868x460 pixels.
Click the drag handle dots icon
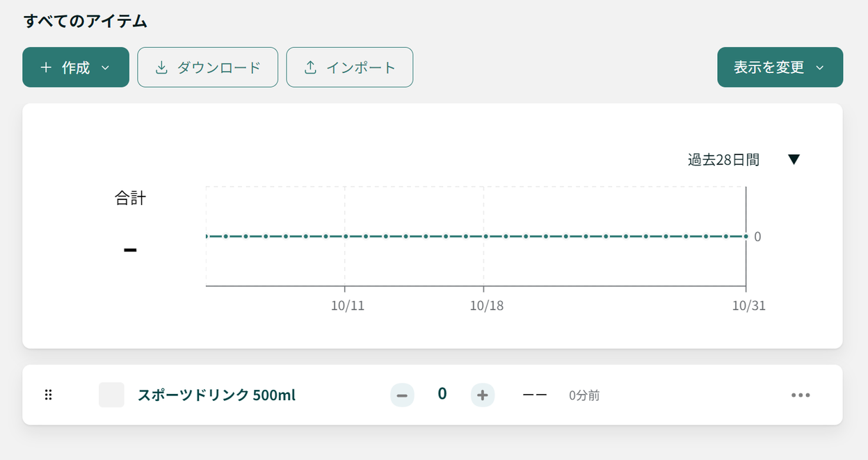[49, 395]
